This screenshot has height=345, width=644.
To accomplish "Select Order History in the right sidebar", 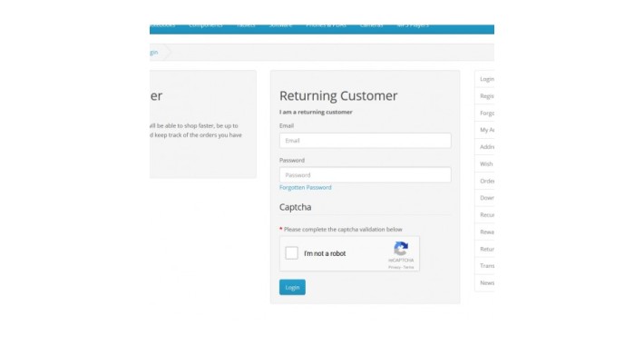I will click(484, 181).
